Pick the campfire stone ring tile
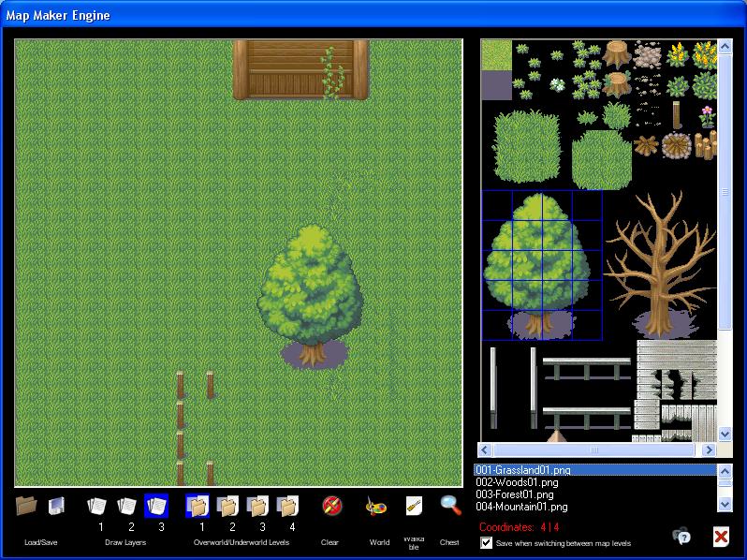The height and width of the screenshot is (560, 747). [x=676, y=145]
